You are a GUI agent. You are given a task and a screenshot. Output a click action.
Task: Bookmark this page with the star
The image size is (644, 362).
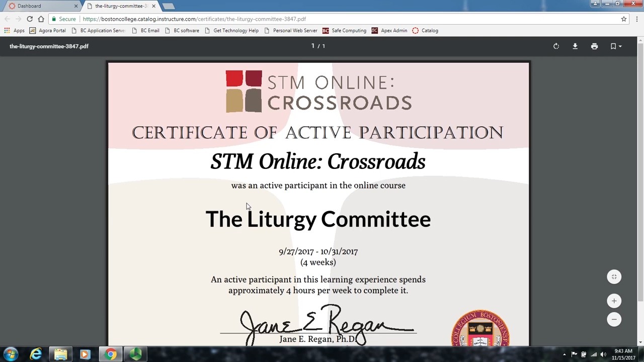tap(624, 19)
